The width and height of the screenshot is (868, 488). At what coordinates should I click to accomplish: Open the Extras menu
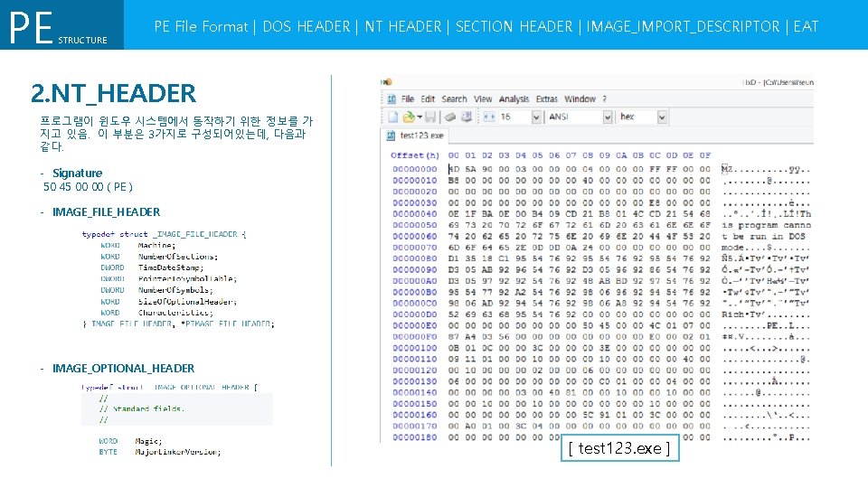[546, 99]
